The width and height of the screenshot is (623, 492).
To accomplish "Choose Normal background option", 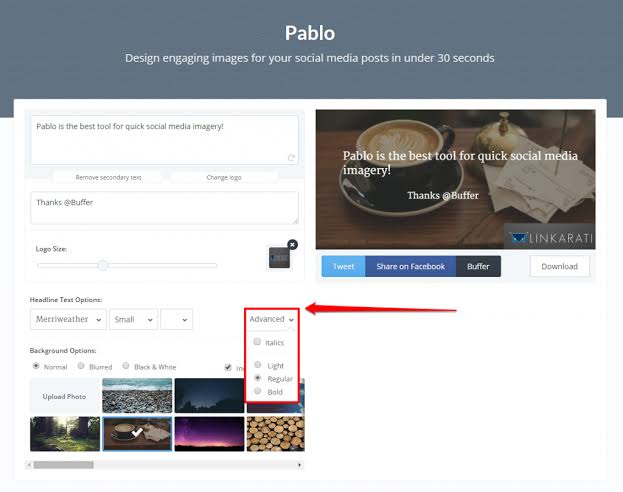I will [36, 366].
